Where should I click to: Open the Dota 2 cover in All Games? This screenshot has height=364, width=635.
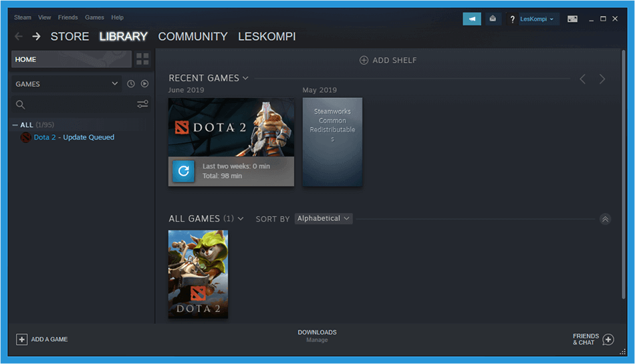[198, 275]
